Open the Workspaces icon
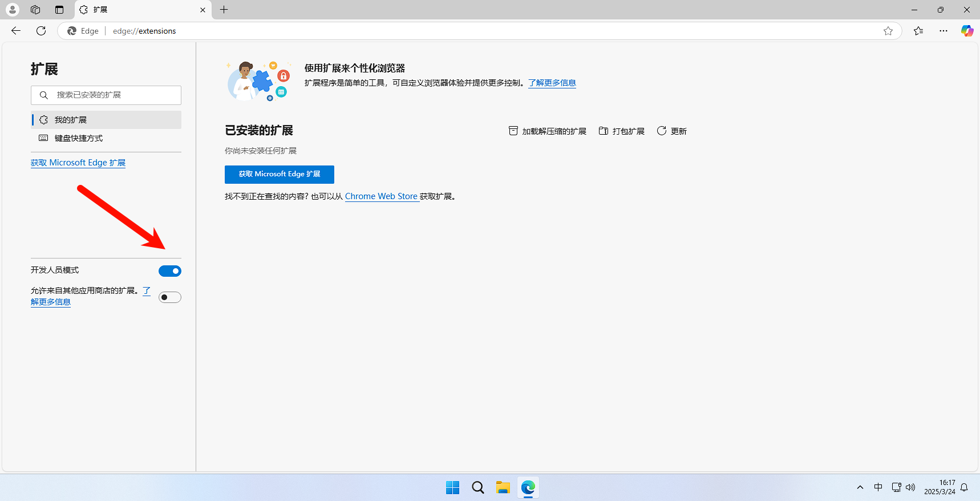980x501 pixels. [x=35, y=10]
